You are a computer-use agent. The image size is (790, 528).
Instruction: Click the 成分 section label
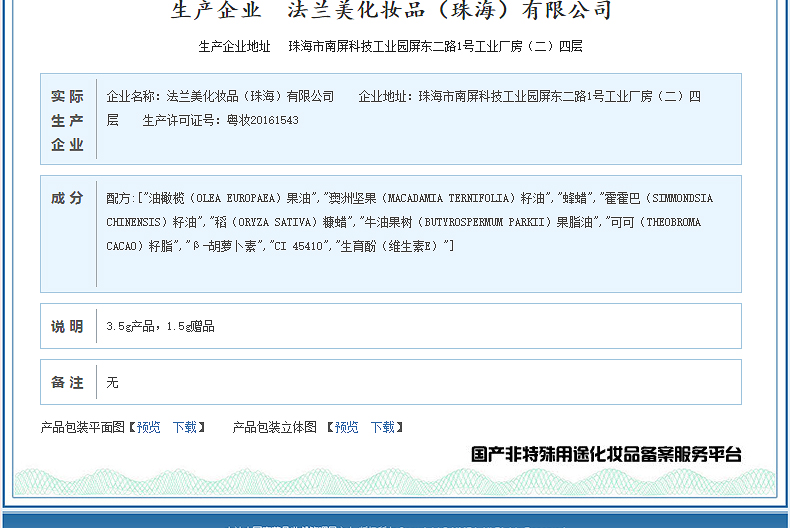(68, 198)
